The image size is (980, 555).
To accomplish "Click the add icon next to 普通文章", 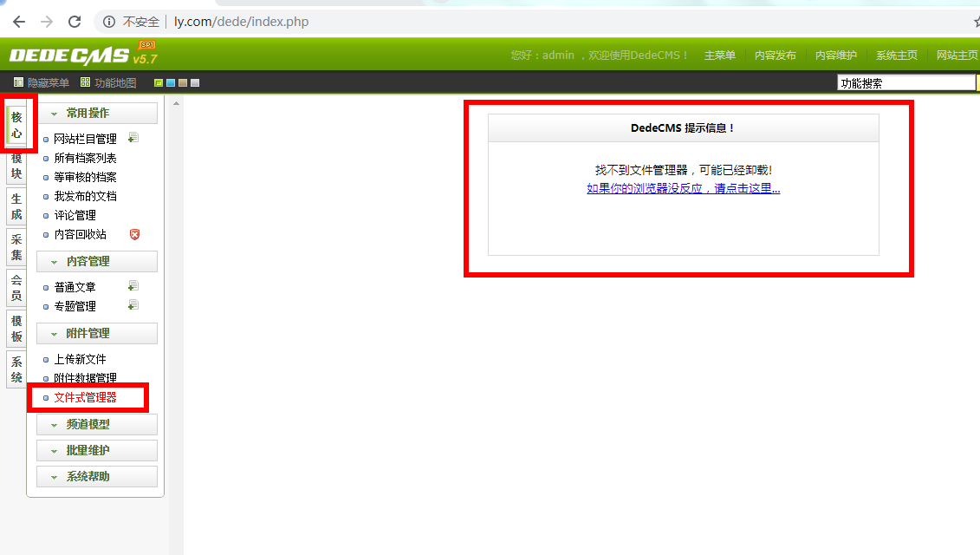I will pos(133,286).
